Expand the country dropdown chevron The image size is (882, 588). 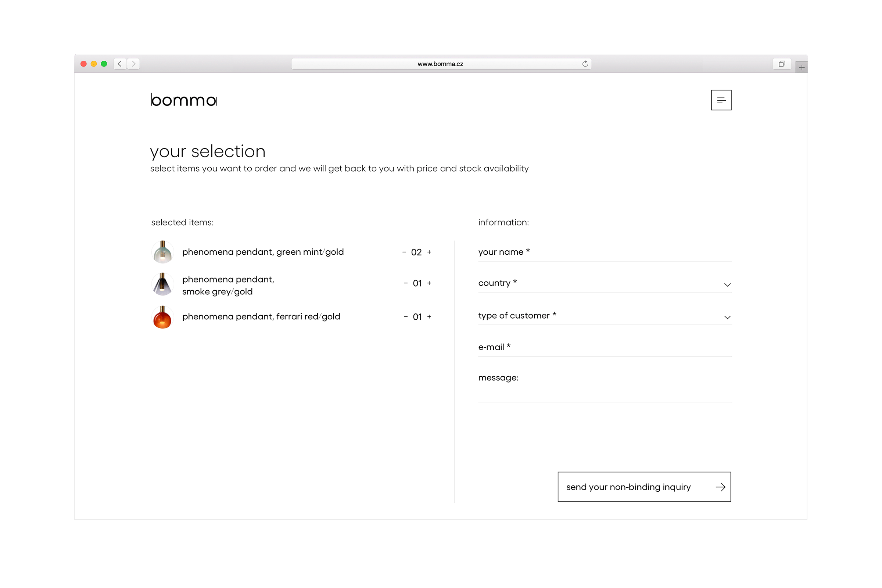[727, 284]
